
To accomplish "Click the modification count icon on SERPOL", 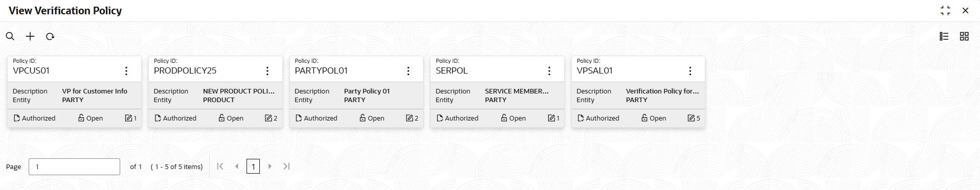I will click(x=551, y=118).
